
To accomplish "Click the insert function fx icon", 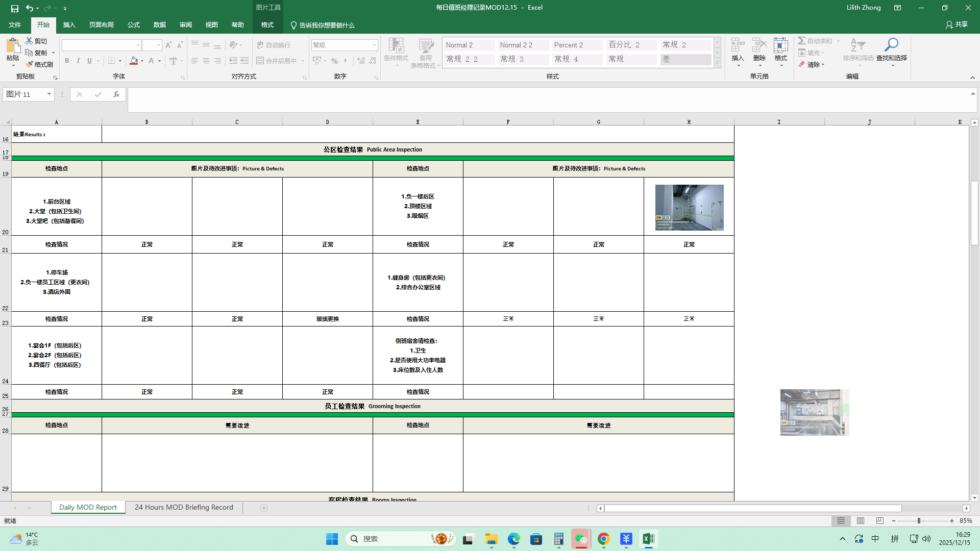I will 116,94.
